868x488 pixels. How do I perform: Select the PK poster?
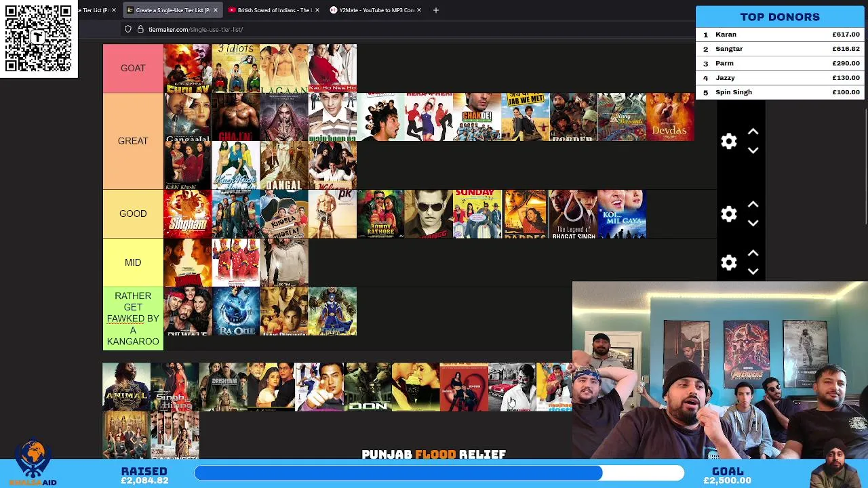tap(332, 213)
